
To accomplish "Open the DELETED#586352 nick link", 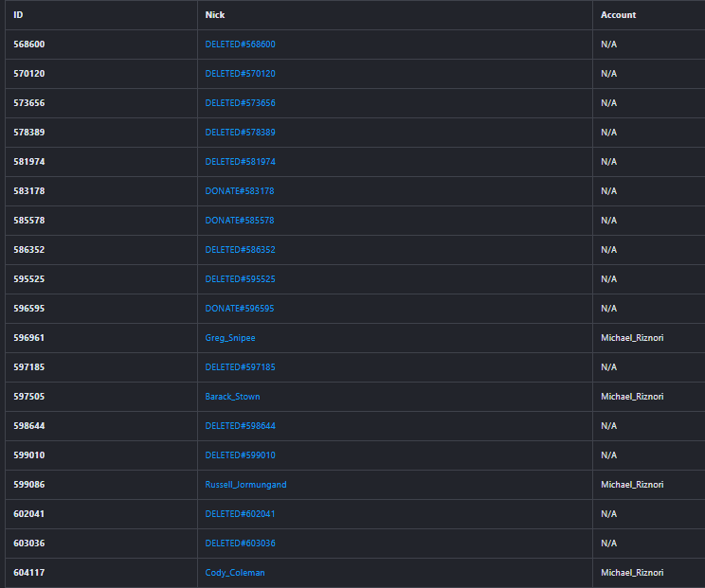I will (x=240, y=250).
